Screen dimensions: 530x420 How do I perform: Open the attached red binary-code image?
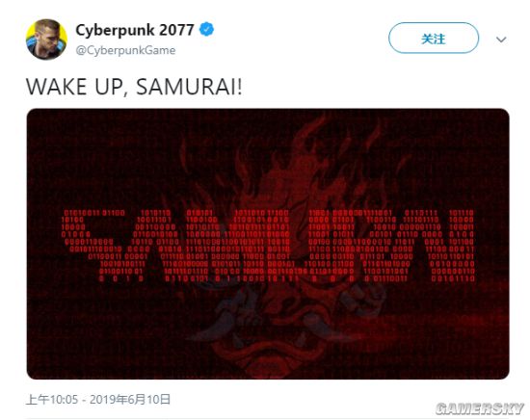(x=268, y=244)
